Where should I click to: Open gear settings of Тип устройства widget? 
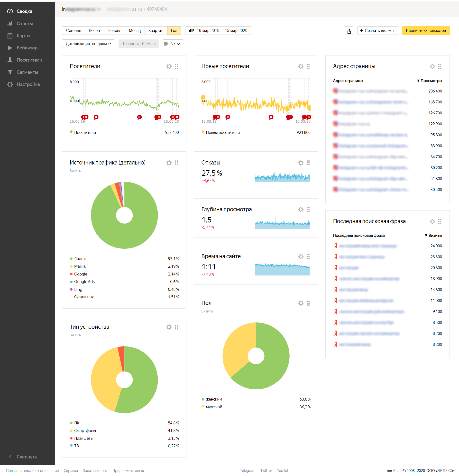(169, 327)
